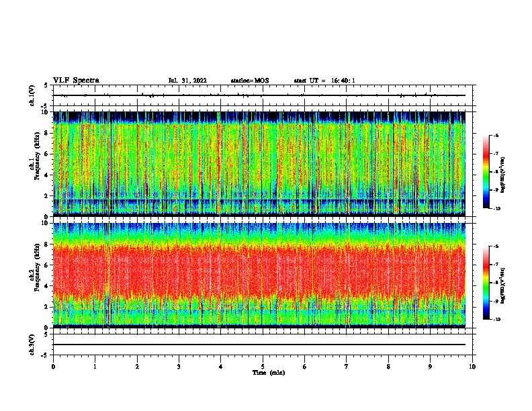
Task: Click the ch.1 frequency axis "6" tick label
Action: click(47, 154)
